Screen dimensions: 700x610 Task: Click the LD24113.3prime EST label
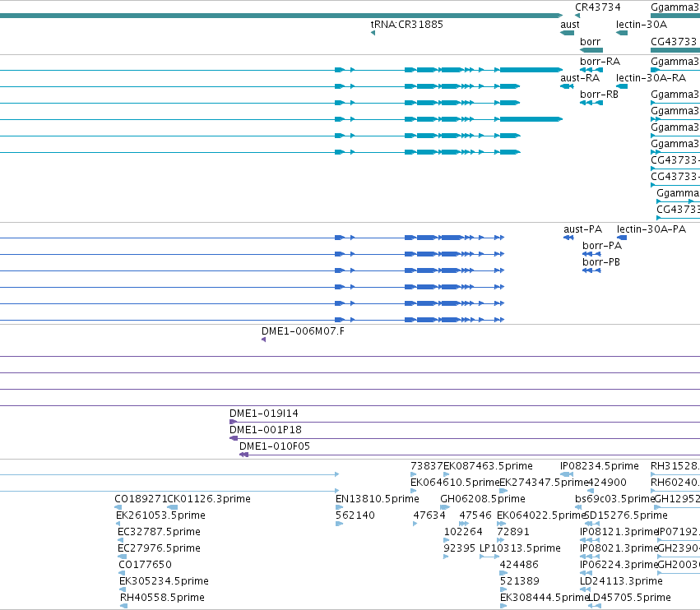coord(621,581)
